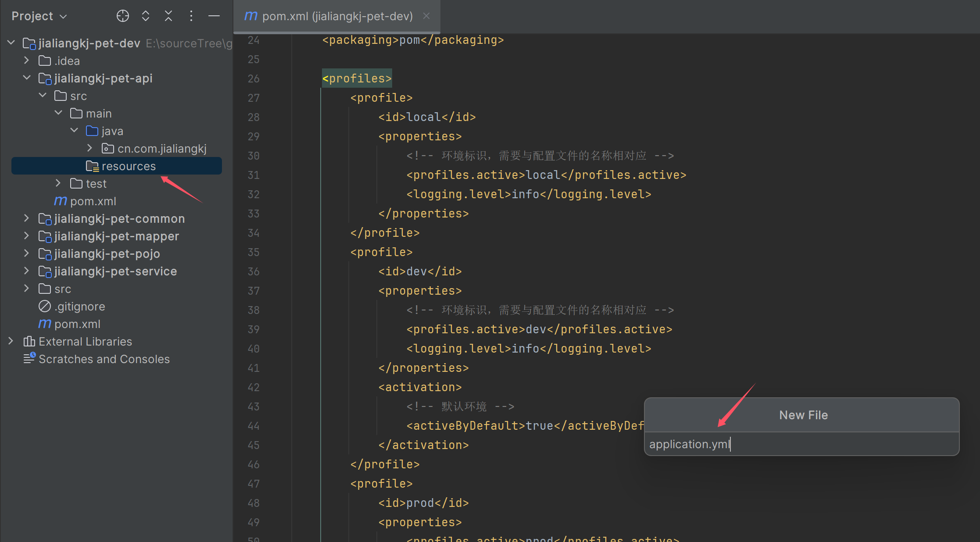The height and width of the screenshot is (542, 980).
Task: Click the .gitignore ignore icon
Action: tap(45, 306)
